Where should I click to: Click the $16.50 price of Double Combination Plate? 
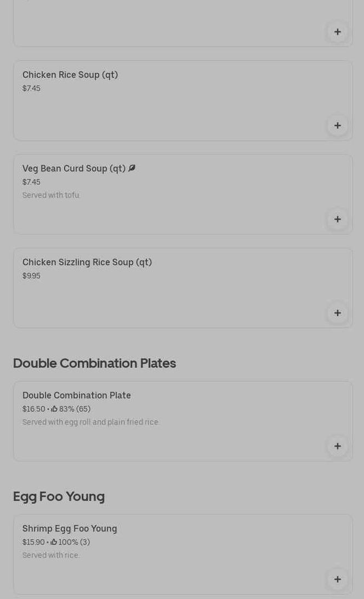(33, 409)
